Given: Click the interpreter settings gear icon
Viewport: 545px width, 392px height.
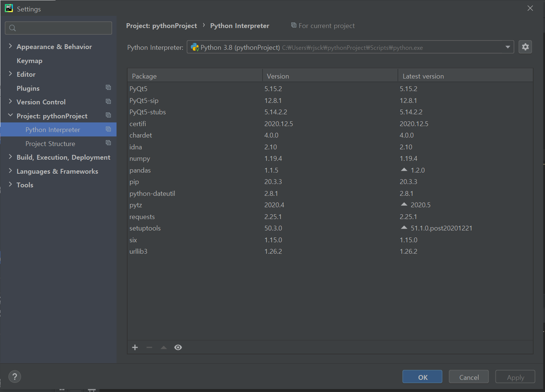Looking at the screenshot, I should tap(525, 47).
